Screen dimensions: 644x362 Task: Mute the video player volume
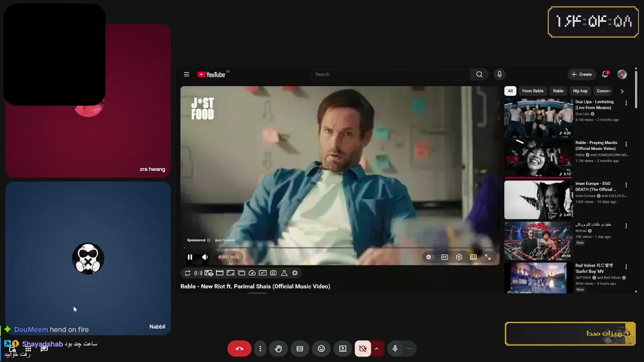pyautogui.click(x=205, y=257)
